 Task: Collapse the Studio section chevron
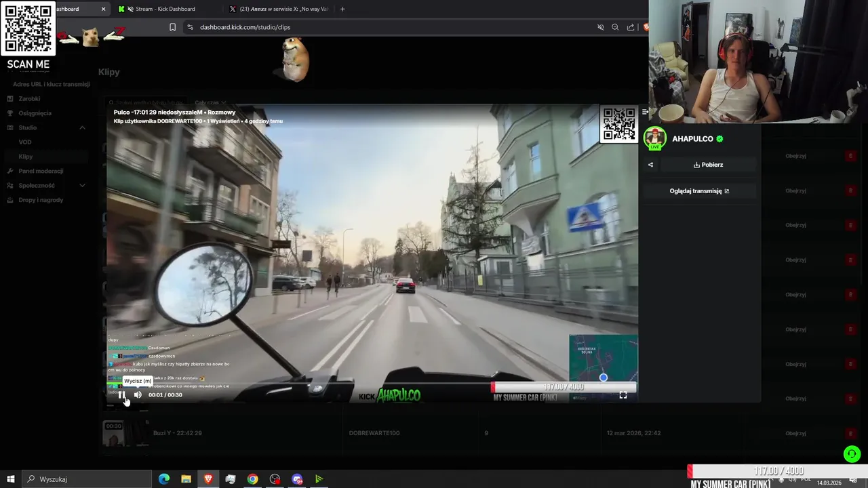tap(82, 127)
